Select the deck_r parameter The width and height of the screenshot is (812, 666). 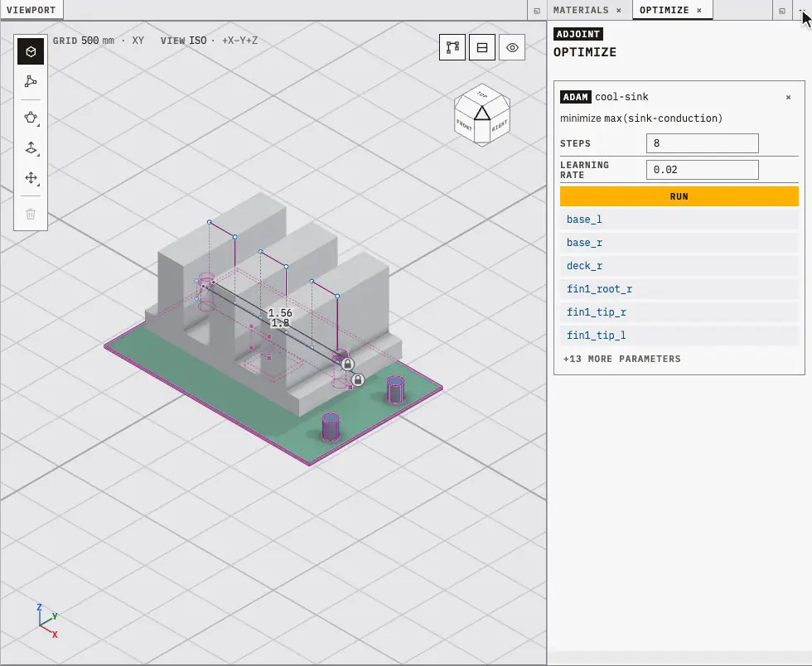pyautogui.click(x=679, y=266)
